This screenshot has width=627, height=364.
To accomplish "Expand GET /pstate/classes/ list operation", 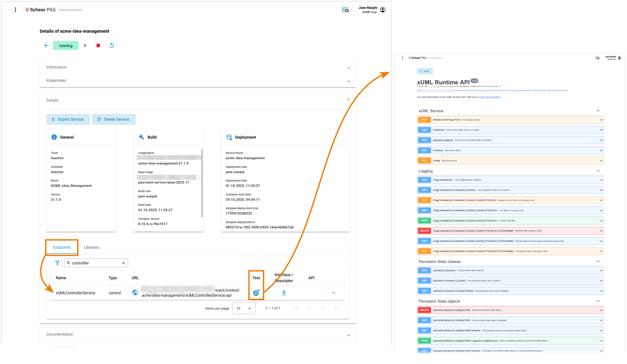I will pos(511,271).
